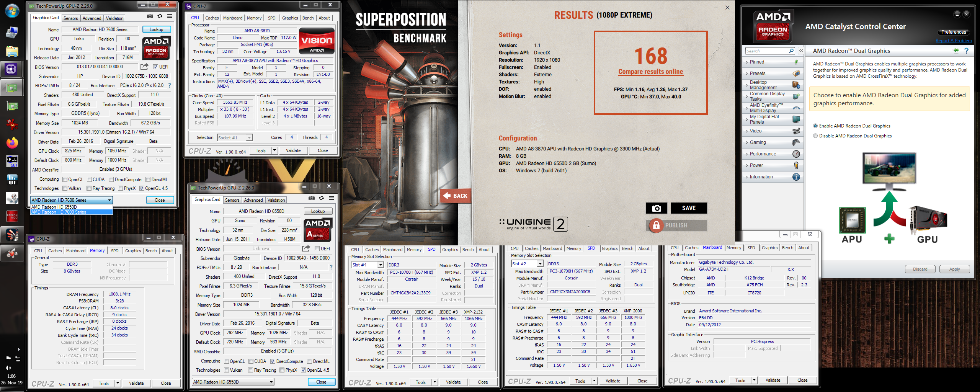980x392 pixels.
Task: Click the green pin icon next to Dual Graphics title
Action: coord(956,51)
